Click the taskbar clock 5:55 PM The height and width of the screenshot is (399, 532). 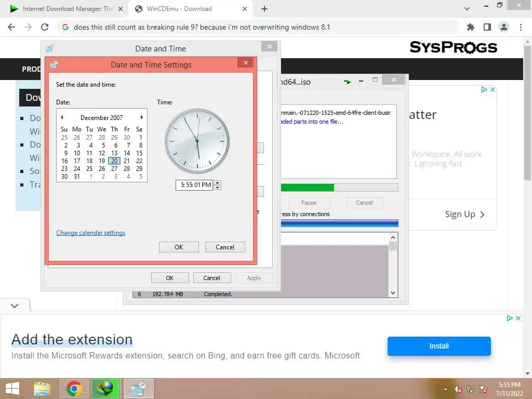click(509, 389)
